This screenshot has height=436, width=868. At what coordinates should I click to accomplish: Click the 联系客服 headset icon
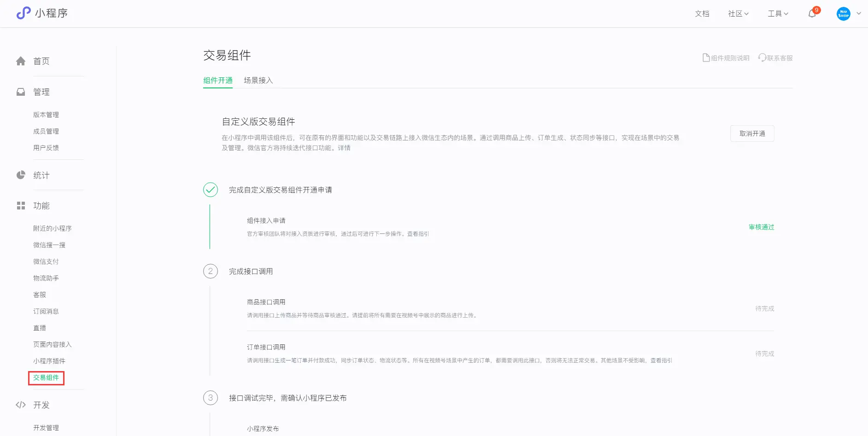[762, 58]
